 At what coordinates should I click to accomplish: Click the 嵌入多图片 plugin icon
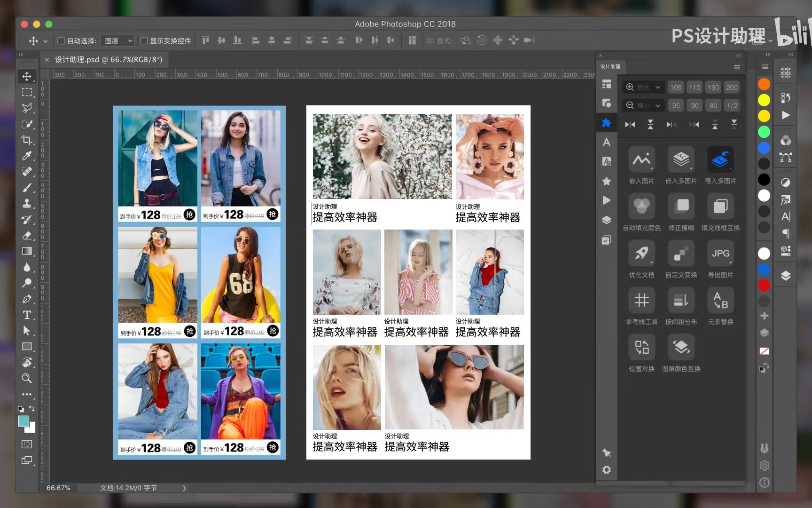(681, 160)
